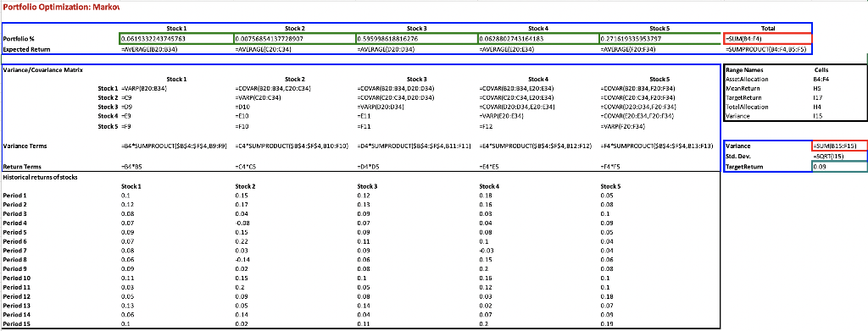Click the 'Portfolio Optimization: Markov' title
This screenshot has height=331, width=868.
click(x=61, y=8)
